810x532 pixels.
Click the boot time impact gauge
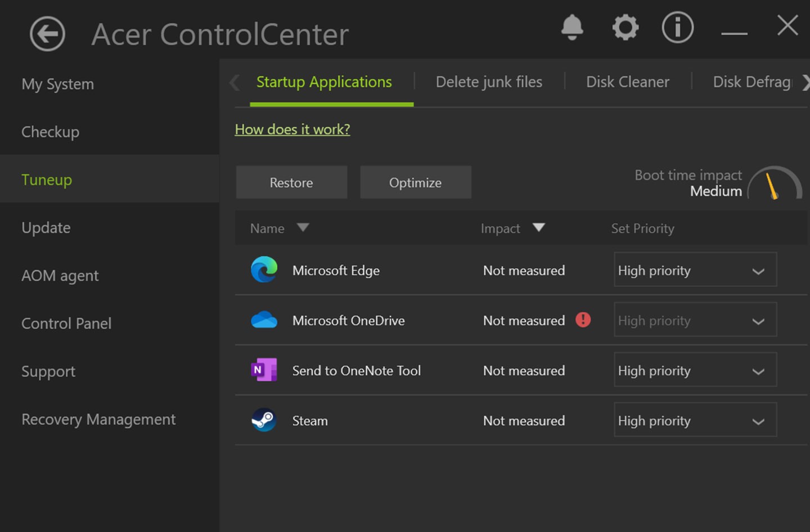(775, 184)
